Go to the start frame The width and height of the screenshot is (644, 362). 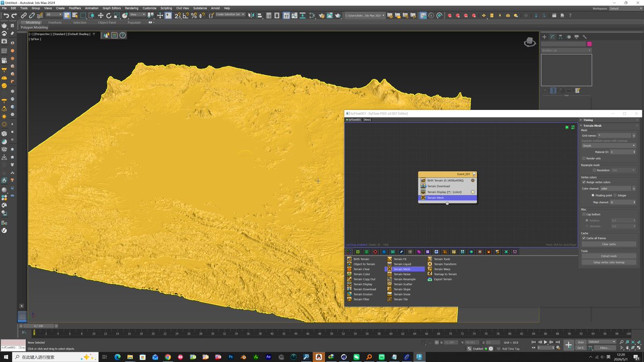533,342
